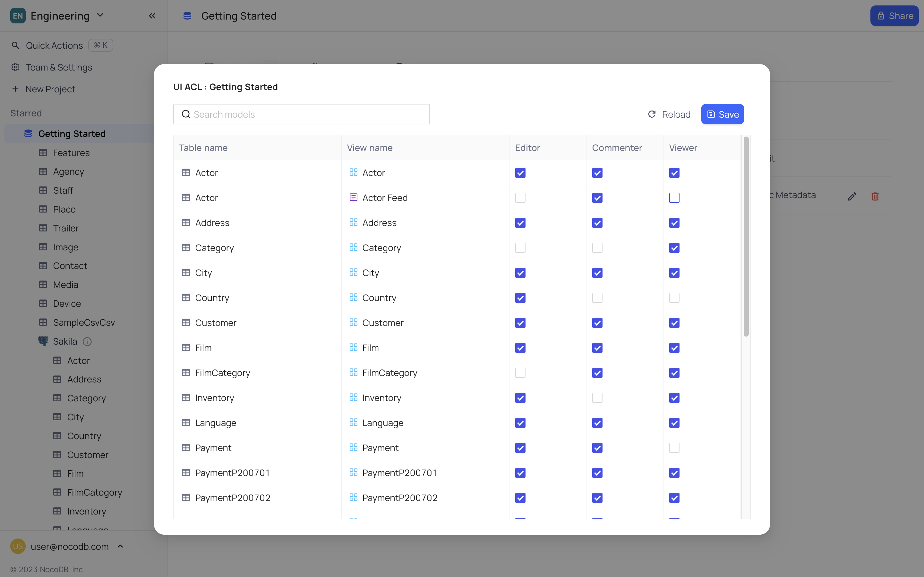The width and height of the screenshot is (924, 577).
Task: Open the Features table in sidebar
Action: coord(71,153)
